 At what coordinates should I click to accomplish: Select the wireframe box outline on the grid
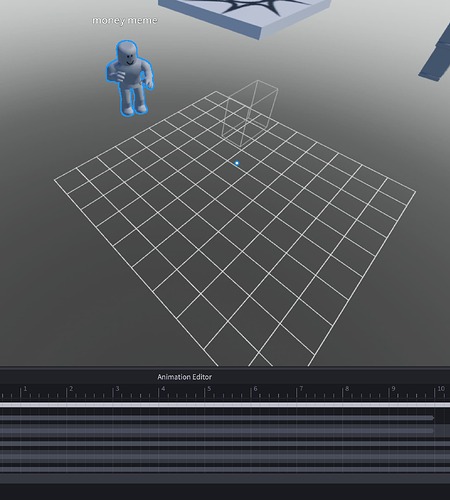click(250, 113)
